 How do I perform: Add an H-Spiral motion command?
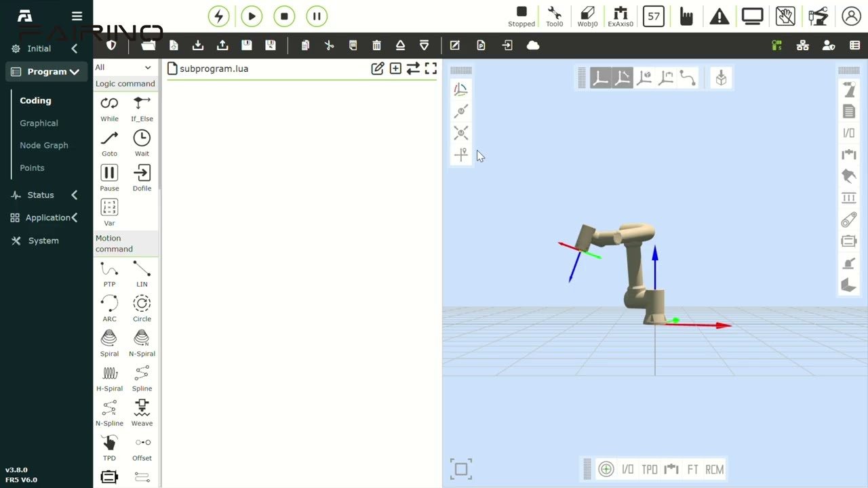(109, 379)
